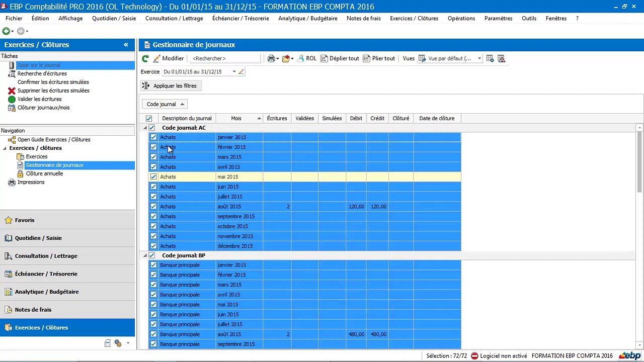Uncheck the Achats août 2015 row checkbox
Screen dimensions: 644x362
pyautogui.click(x=153, y=207)
